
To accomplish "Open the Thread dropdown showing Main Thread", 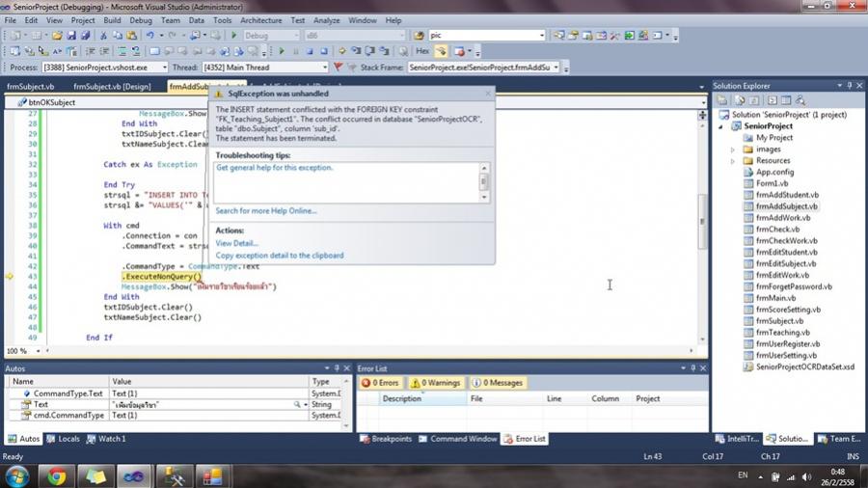I will click(325, 68).
